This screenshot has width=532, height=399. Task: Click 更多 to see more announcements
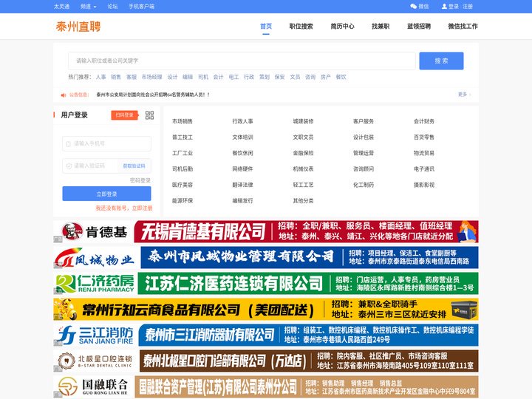coord(464,95)
